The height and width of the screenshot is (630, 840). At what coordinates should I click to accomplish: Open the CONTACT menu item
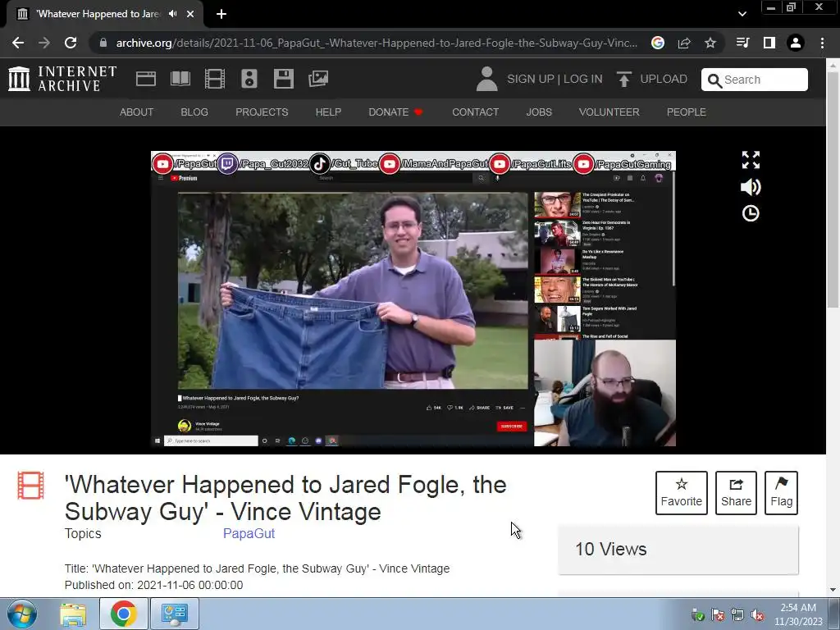(475, 112)
